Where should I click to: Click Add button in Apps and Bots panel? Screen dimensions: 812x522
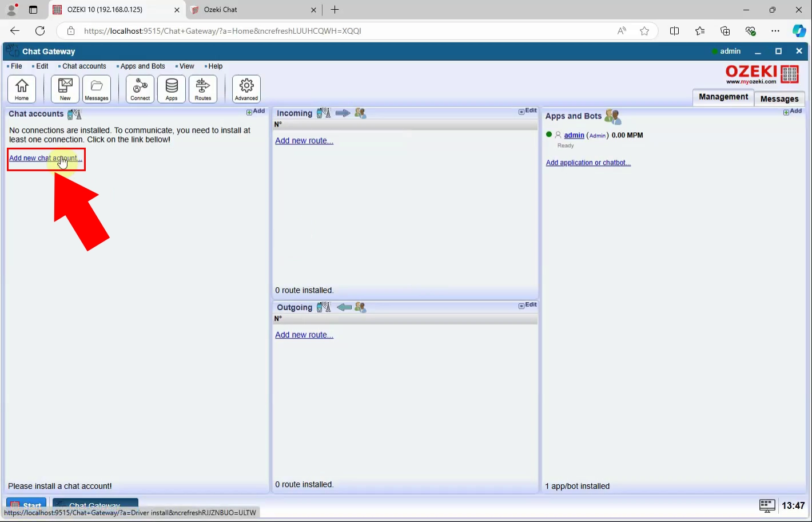click(793, 112)
